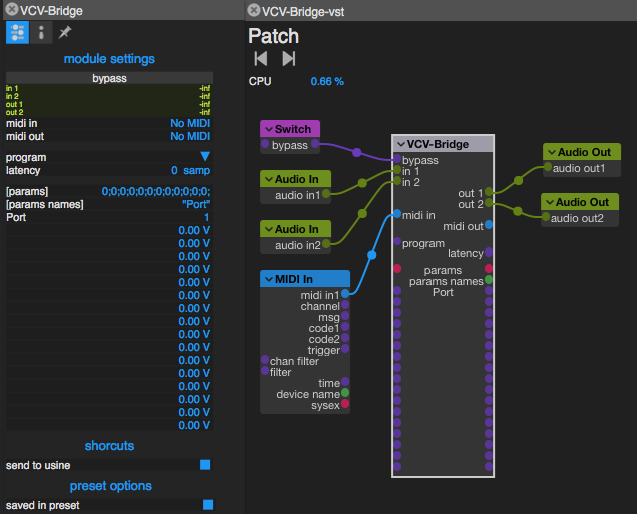Click the CPU 0.66 % readout
This screenshot has height=514, width=637.
(x=327, y=82)
